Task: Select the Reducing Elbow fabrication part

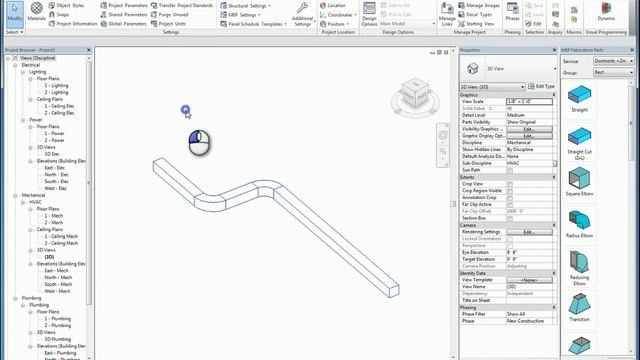Action: pyautogui.click(x=579, y=267)
